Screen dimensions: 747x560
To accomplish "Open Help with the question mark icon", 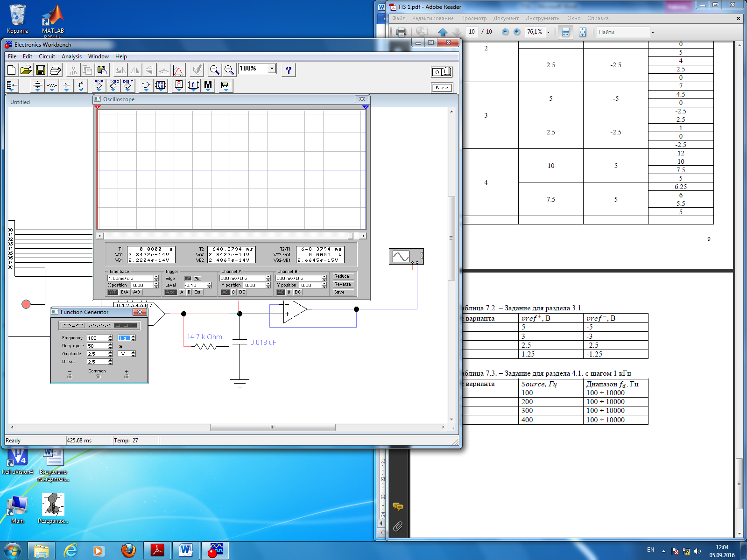I will coord(289,70).
